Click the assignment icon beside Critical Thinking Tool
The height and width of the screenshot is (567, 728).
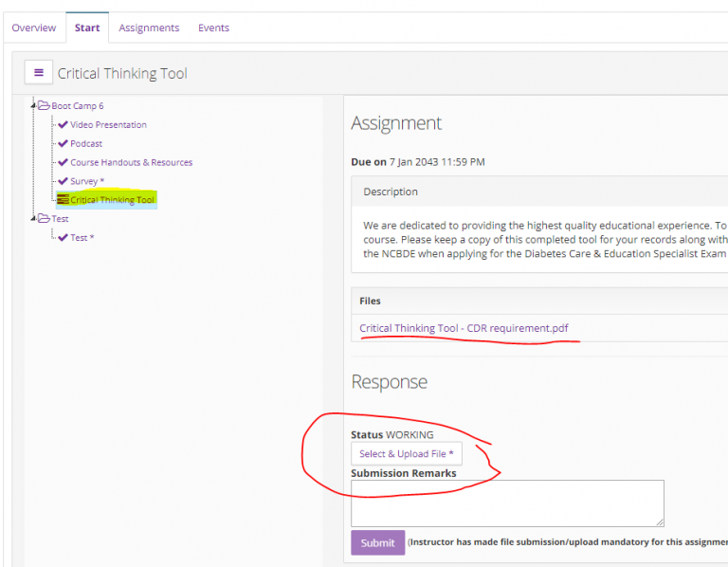pos(63,200)
